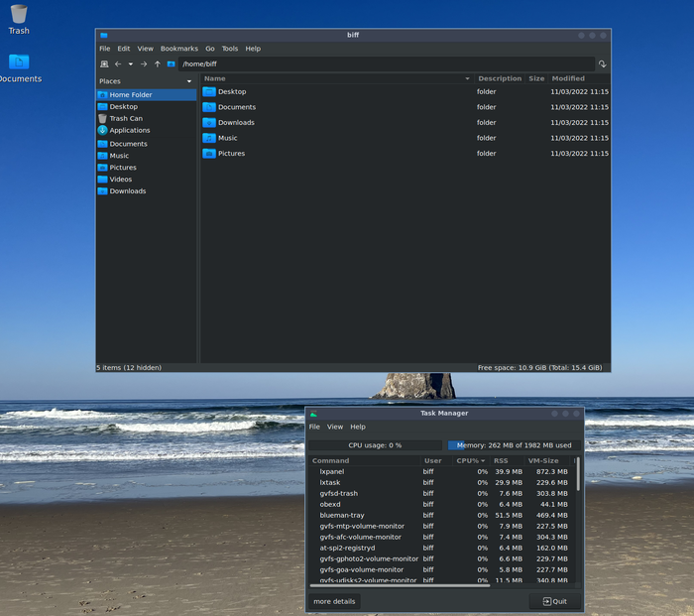Screen dimensions: 694x616
Task: Click the more details button
Action: tap(334, 601)
